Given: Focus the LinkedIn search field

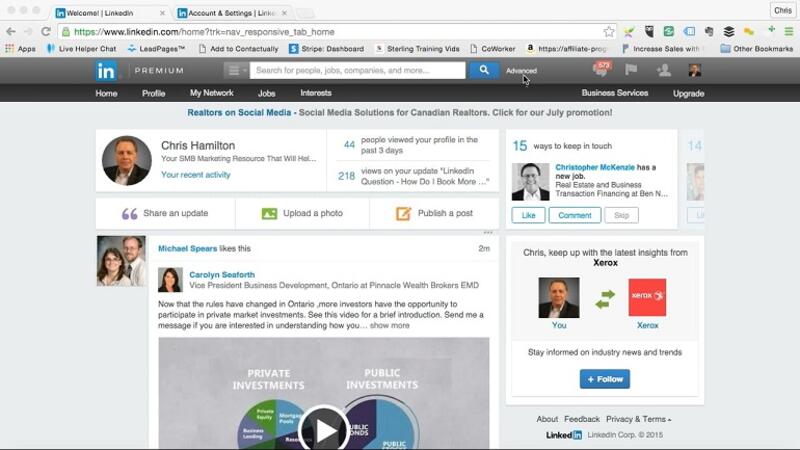Looking at the screenshot, I should [357, 70].
